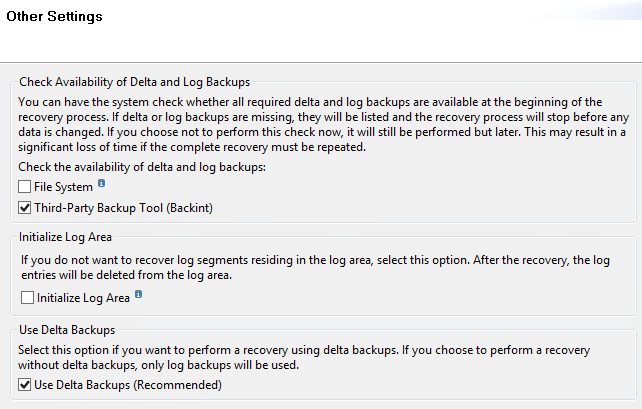Disable Use Delta Backups (Recommended) checkbox
The image size is (642, 409).
(25, 385)
